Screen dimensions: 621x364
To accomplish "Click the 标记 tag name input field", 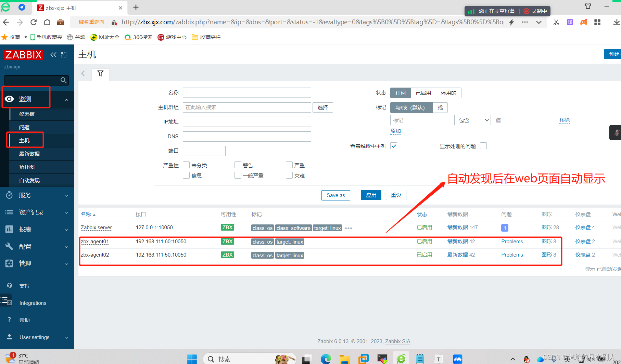I will coord(422,120).
